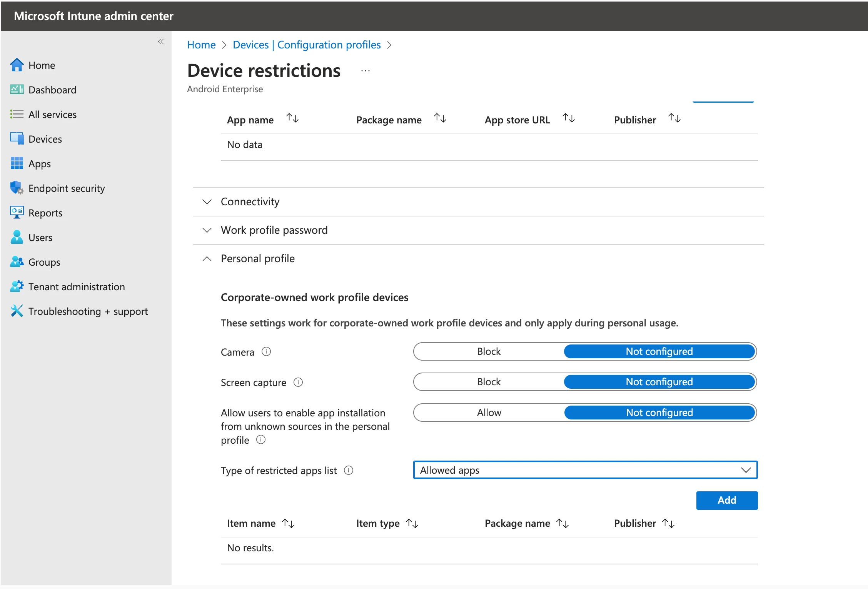Viewport: 868px width, 589px height.
Task: Expand the Connectivity section
Action: [x=250, y=202]
